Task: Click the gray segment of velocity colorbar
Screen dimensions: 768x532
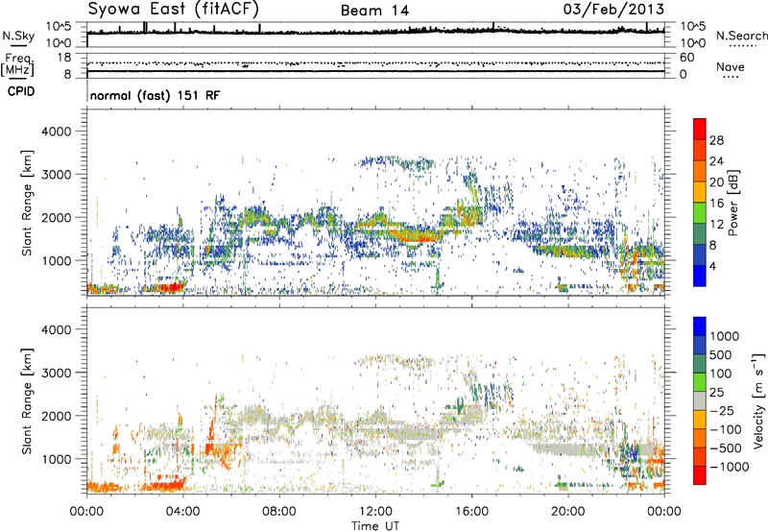Action: pyautogui.click(x=700, y=400)
